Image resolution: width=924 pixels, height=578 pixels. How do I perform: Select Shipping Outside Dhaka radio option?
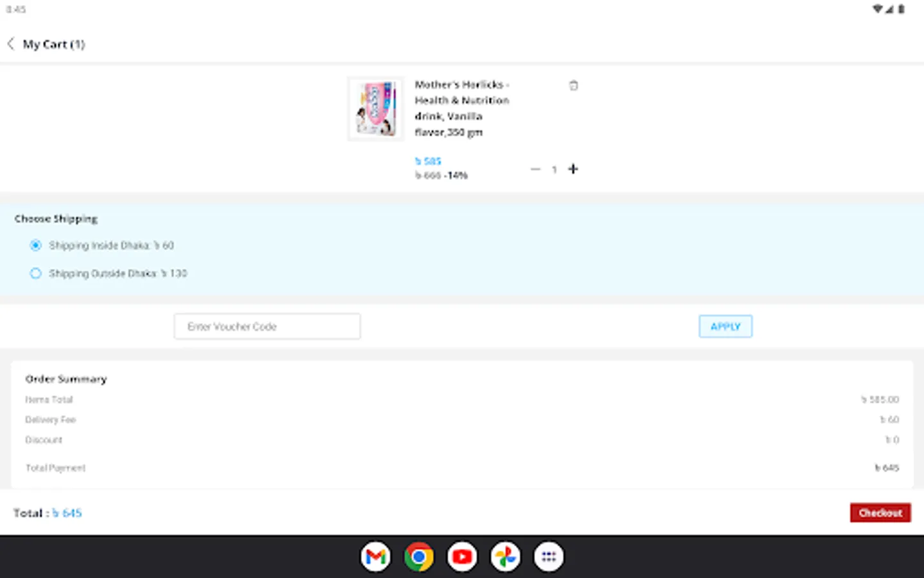click(35, 274)
